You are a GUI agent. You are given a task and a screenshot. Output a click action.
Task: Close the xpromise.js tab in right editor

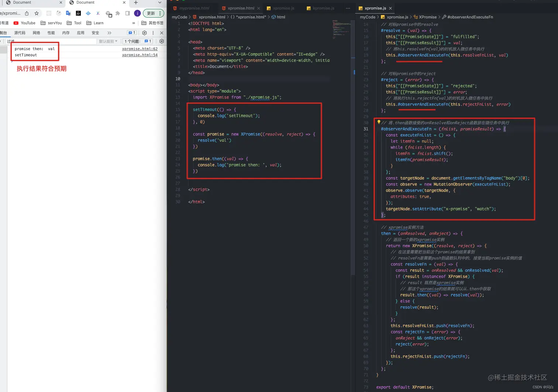point(390,8)
